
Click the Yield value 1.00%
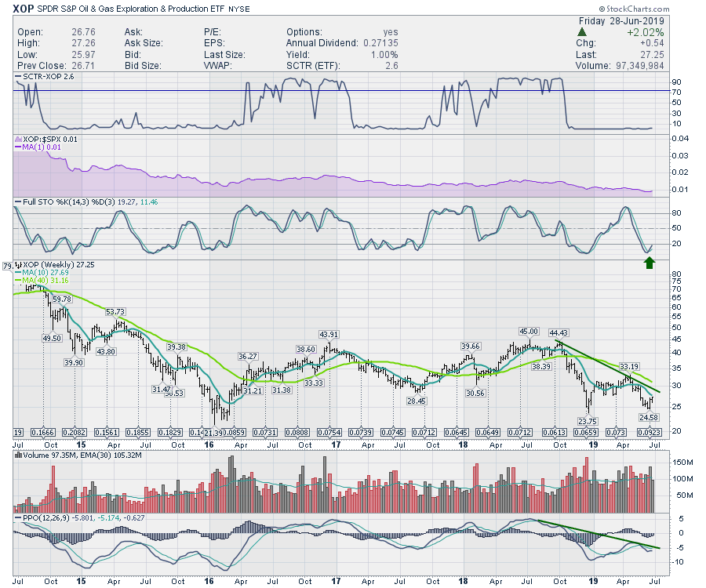tap(384, 54)
